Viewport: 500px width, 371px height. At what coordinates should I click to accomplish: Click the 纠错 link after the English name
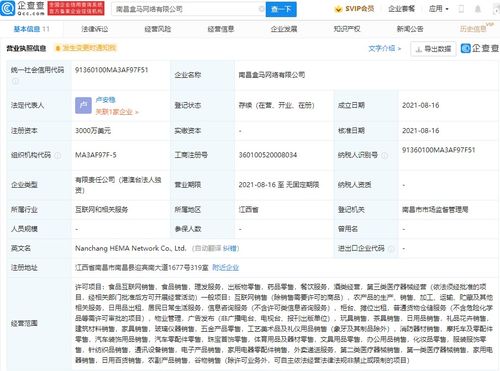(x=229, y=248)
